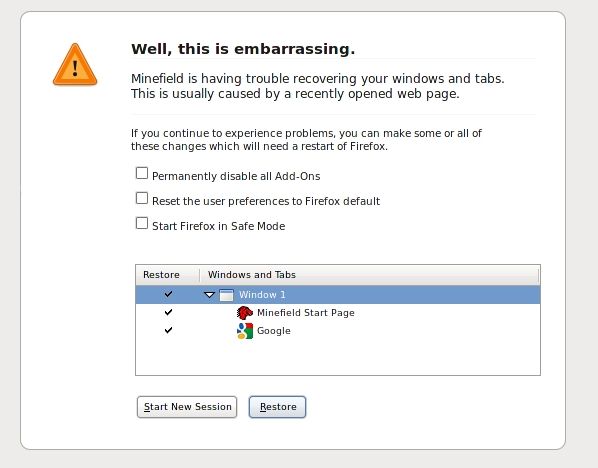Uncheck the restore checkmark for Window 1

pyautogui.click(x=168, y=294)
